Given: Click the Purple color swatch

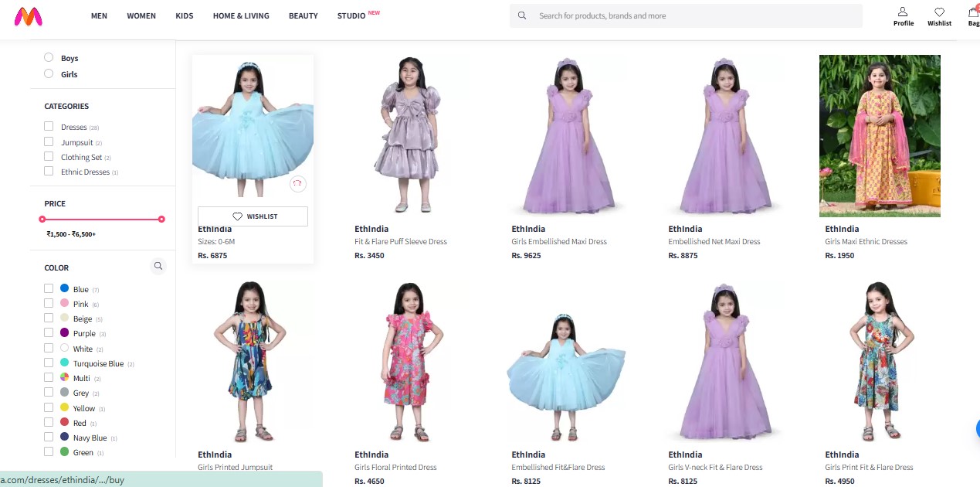Looking at the screenshot, I should 65,332.
